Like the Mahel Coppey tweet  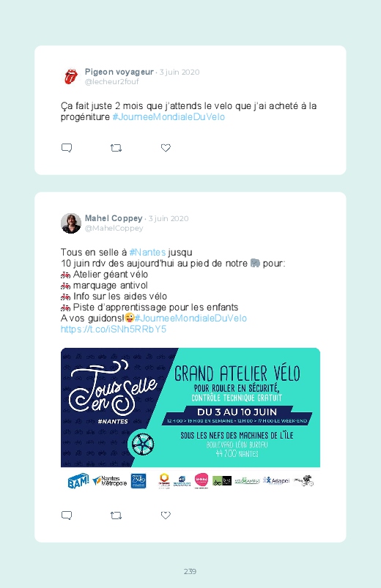click(x=166, y=516)
